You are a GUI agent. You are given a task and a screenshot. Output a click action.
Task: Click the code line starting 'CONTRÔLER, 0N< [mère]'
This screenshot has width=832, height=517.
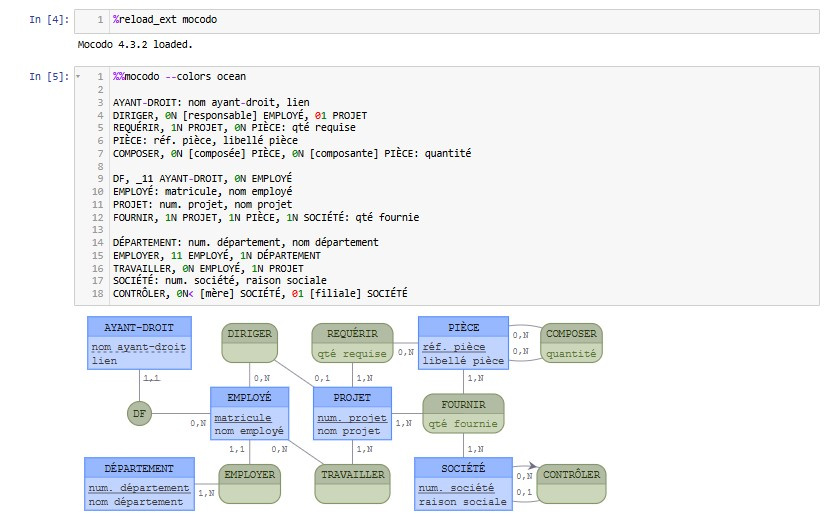[260, 293]
